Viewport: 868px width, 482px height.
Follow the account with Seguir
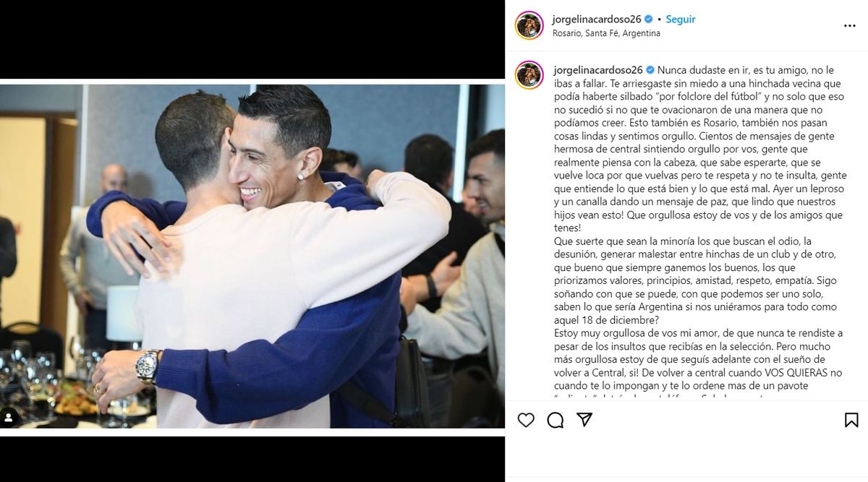coord(681,20)
